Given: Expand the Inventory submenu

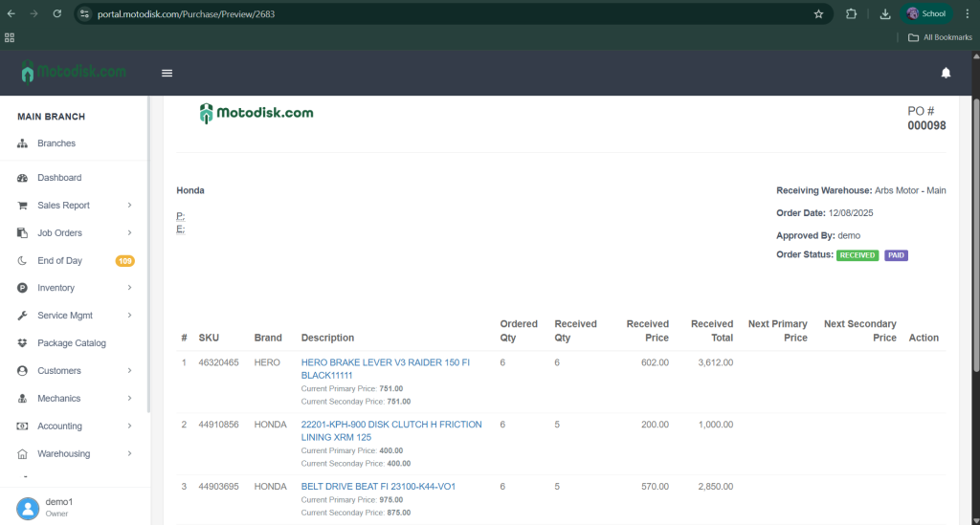Looking at the screenshot, I should [128, 288].
